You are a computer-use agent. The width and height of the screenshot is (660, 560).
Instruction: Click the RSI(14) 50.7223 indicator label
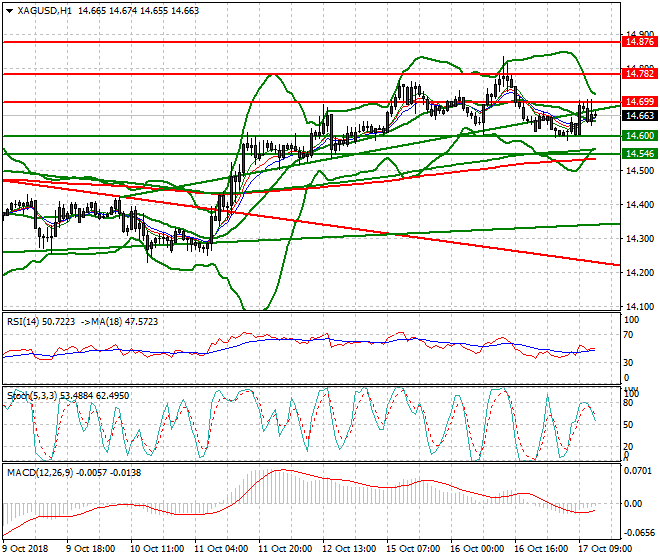point(41,322)
